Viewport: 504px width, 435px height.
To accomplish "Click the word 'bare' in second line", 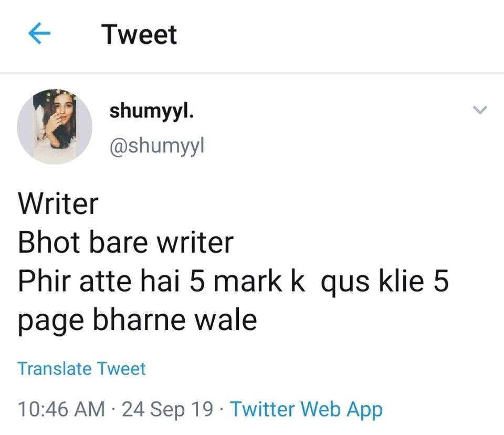I will [x=118, y=242].
